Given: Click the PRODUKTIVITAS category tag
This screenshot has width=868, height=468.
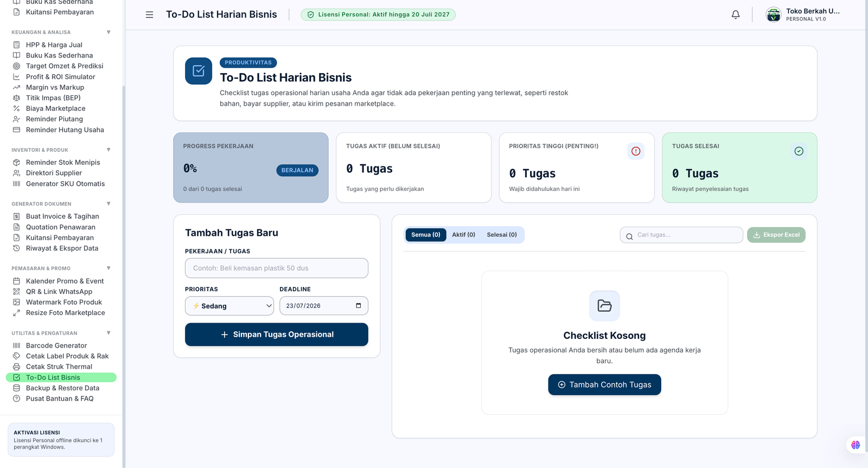Looking at the screenshot, I should [248, 63].
